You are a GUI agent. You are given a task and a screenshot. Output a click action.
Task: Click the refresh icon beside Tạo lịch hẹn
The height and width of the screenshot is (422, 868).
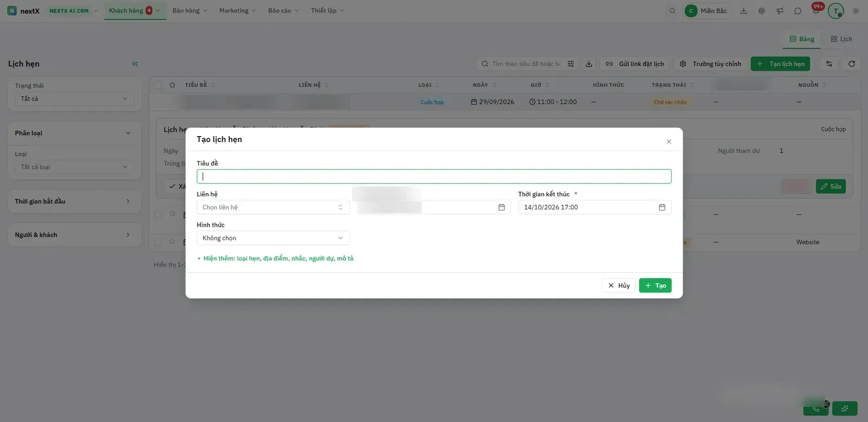pyautogui.click(x=852, y=64)
